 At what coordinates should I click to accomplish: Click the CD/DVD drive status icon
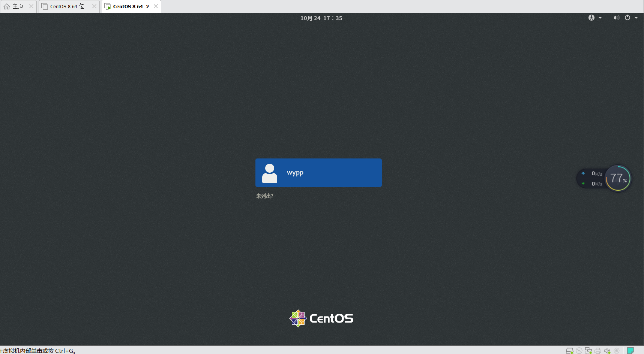pyautogui.click(x=579, y=351)
